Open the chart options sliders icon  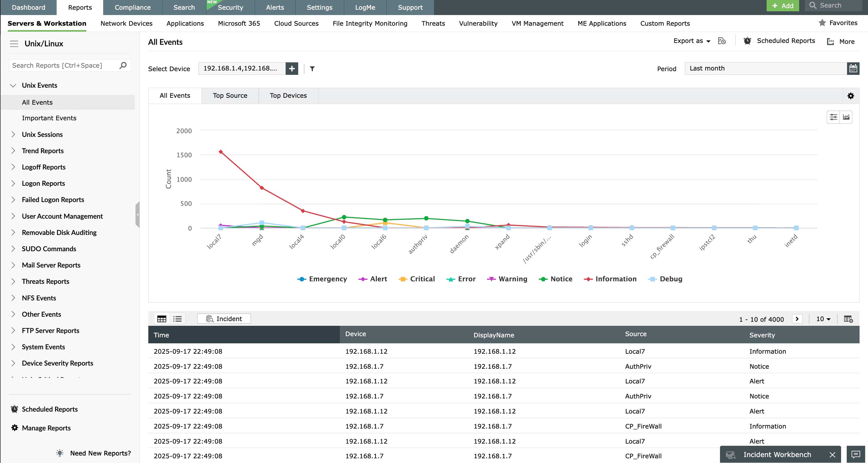pyautogui.click(x=833, y=117)
